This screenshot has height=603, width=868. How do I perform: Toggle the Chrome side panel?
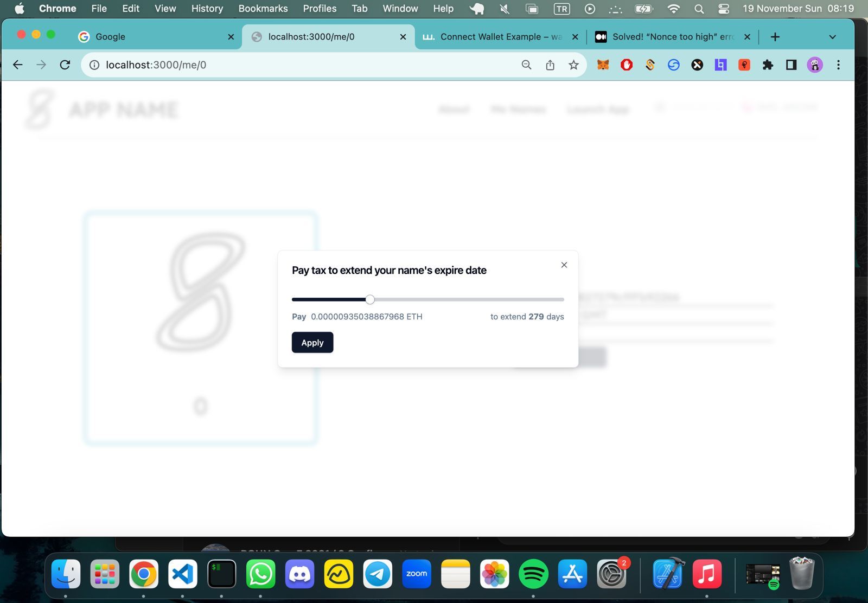coord(792,65)
